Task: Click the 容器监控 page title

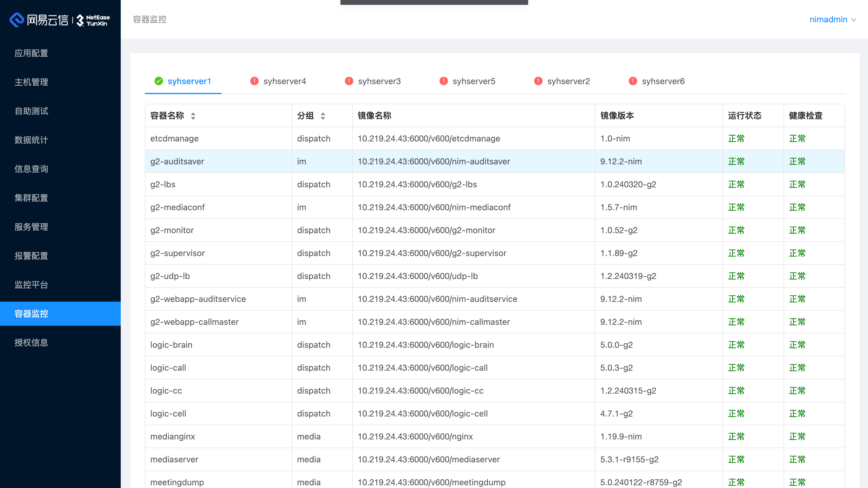Action: pos(149,19)
